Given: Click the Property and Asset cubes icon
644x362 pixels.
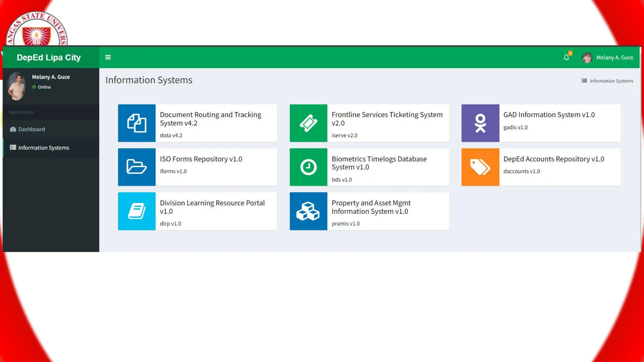Looking at the screenshot, I should pos(308,211).
